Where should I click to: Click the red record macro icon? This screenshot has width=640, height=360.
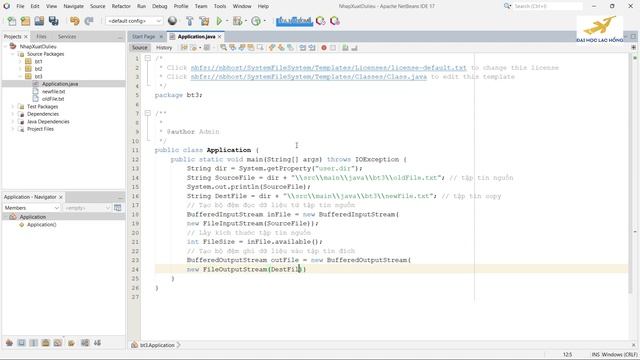click(x=324, y=48)
